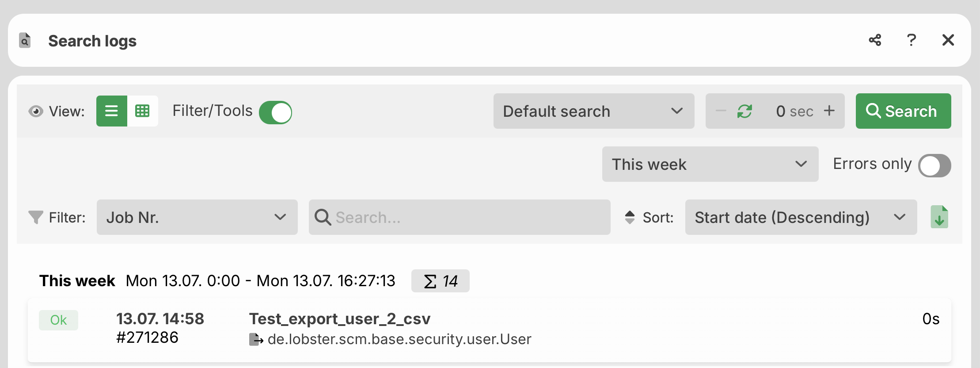
Task: Expand the This week time range dropdown
Action: click(x=710, y=164)
